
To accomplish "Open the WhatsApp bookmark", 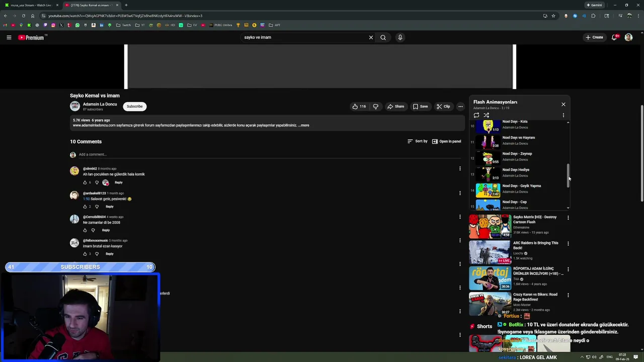I will 77,25.
